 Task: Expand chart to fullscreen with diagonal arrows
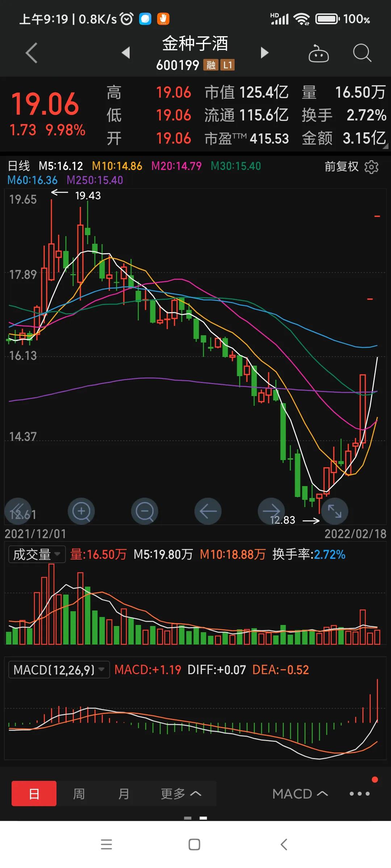coord(335,511)
